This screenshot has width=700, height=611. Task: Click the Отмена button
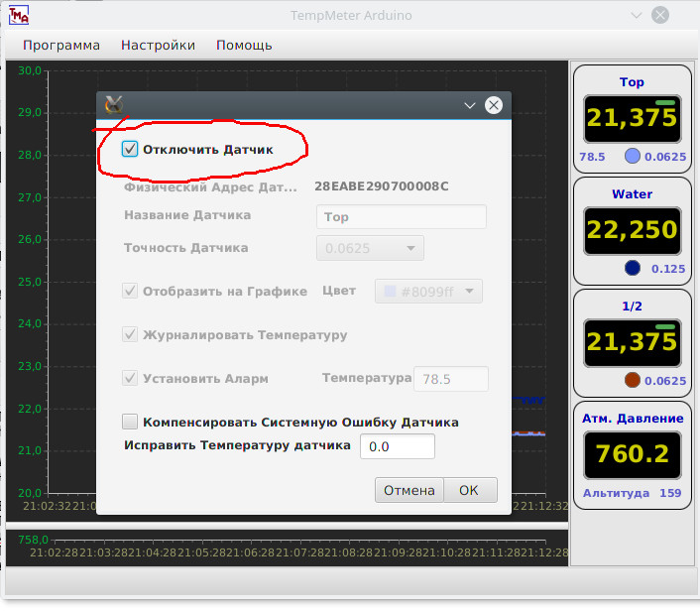point(409,490)
